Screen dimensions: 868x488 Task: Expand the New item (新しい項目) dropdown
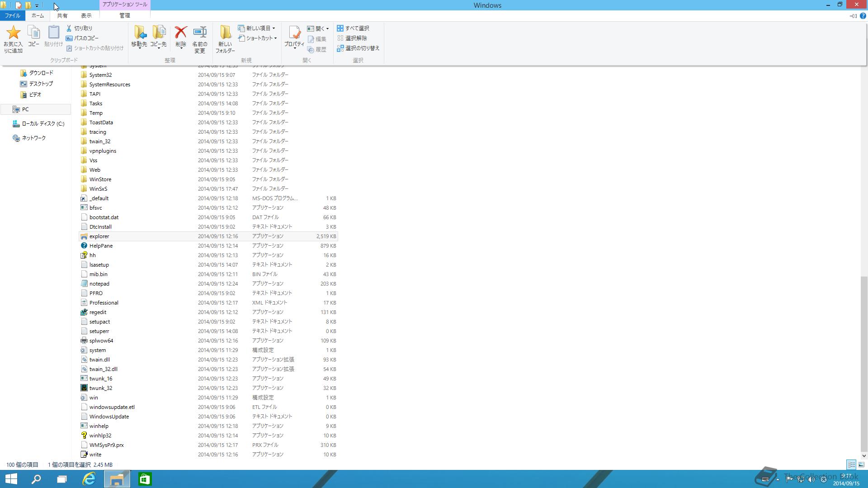[x=257, y=28]
